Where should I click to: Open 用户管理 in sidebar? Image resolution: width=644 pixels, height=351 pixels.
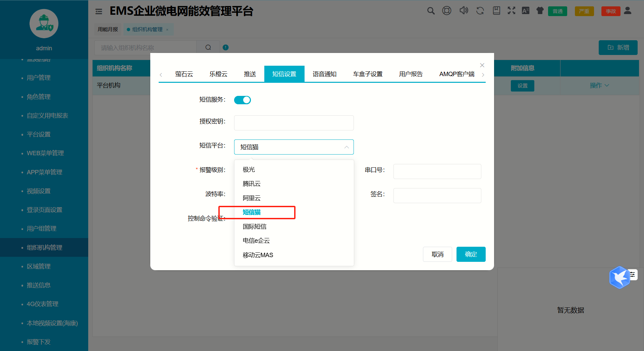tap(39, 78)
